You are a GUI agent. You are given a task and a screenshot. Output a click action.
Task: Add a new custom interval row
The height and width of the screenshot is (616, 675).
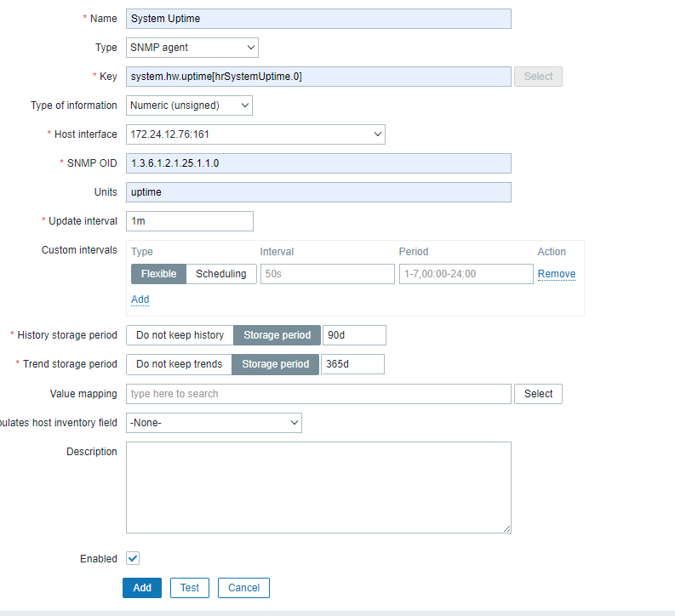pyautogui.click(x=140, y=299)
